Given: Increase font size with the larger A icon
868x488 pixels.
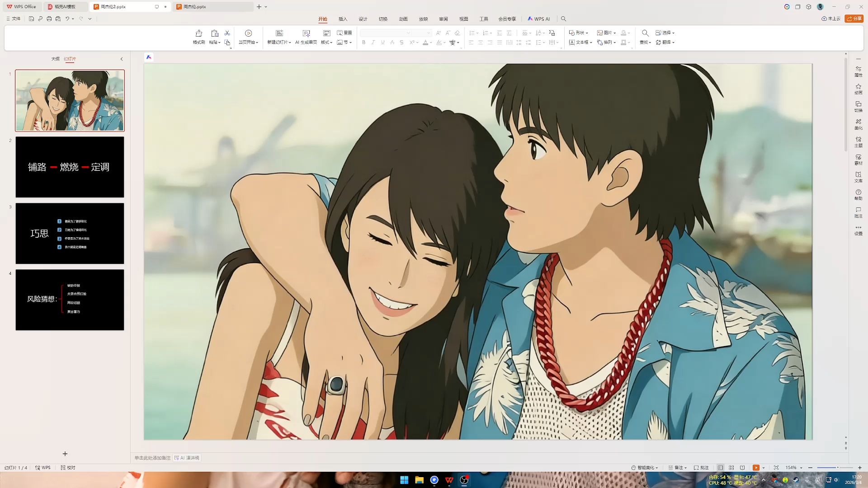Looking at the screenshot, I should tap(438, 33).
